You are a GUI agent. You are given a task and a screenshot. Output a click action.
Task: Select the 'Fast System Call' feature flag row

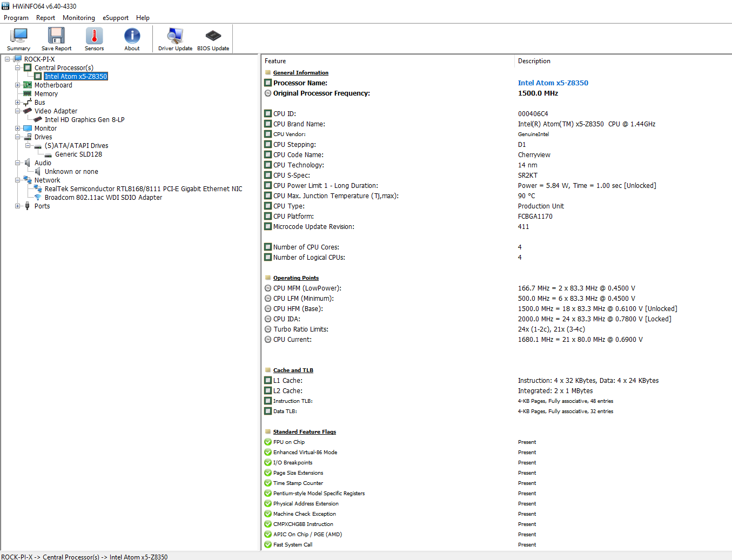496,544
